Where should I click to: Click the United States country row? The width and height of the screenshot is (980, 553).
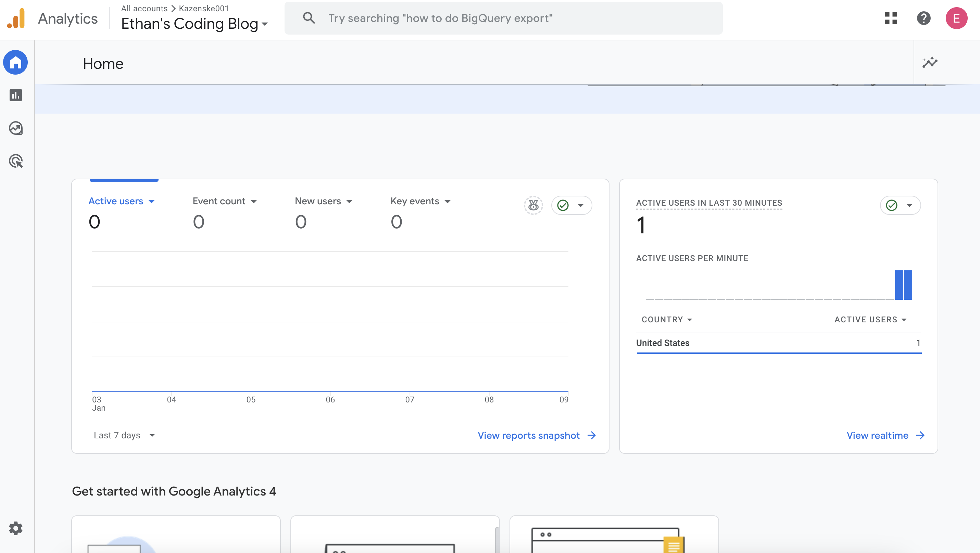click(x=779, y=343)
